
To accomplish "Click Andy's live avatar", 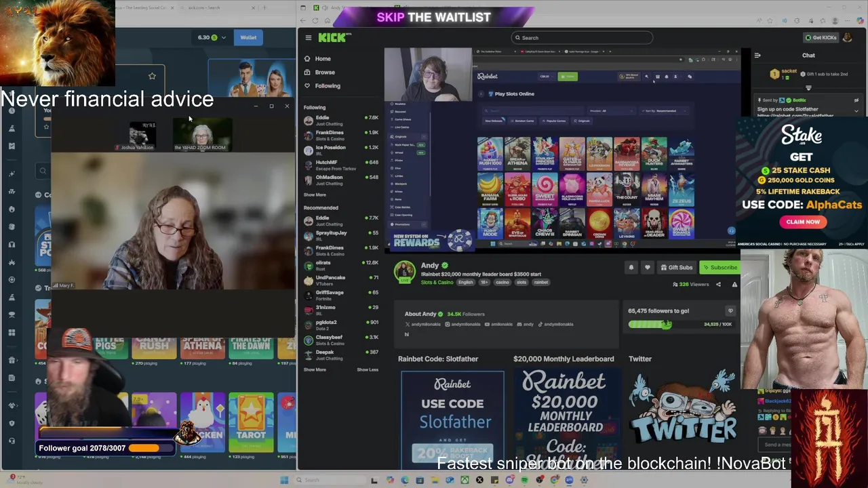I will click(405, 272).
